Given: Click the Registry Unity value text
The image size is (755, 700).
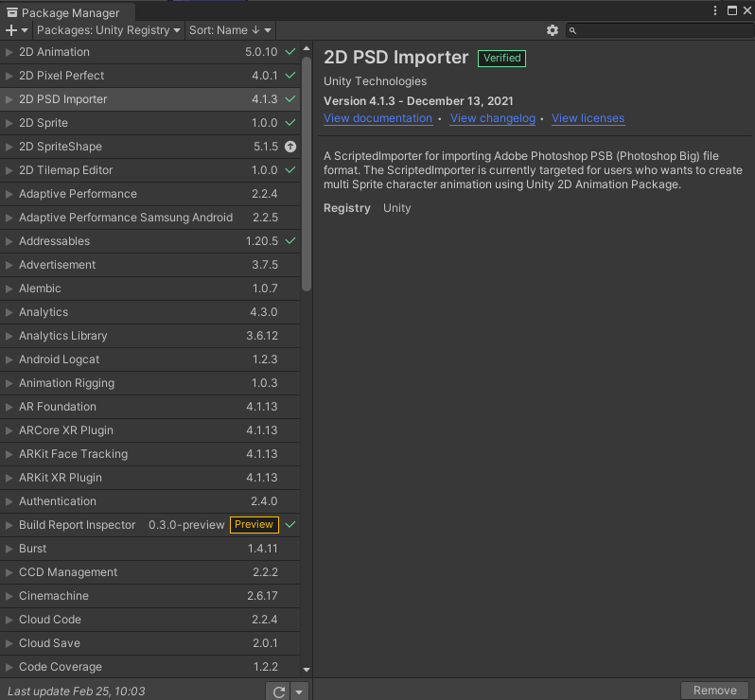Looking at the screenshot, I should pos(396,208).
